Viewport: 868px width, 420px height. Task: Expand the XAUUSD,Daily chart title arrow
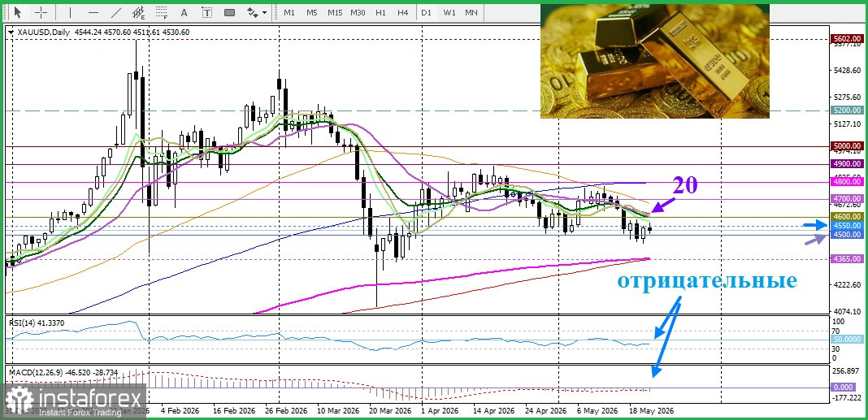pos(11,32)
